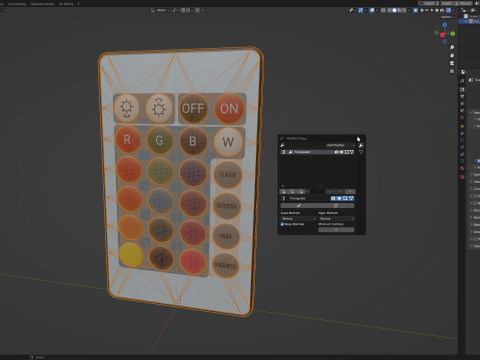The image size is (480, 360).
Task: Toggle X-ray mode in viewport header
Action: pyautogui.click(x=383, y=10)
